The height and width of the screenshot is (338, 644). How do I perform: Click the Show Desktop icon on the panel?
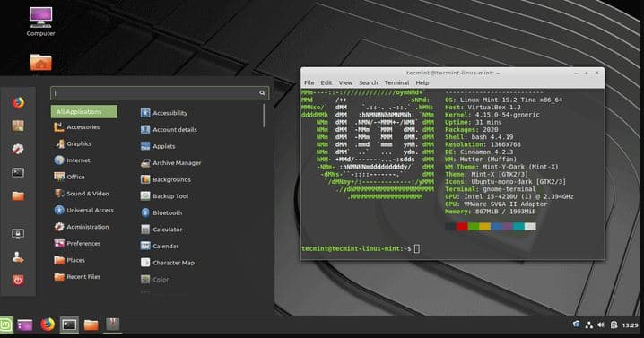click(x=25, y=325)
